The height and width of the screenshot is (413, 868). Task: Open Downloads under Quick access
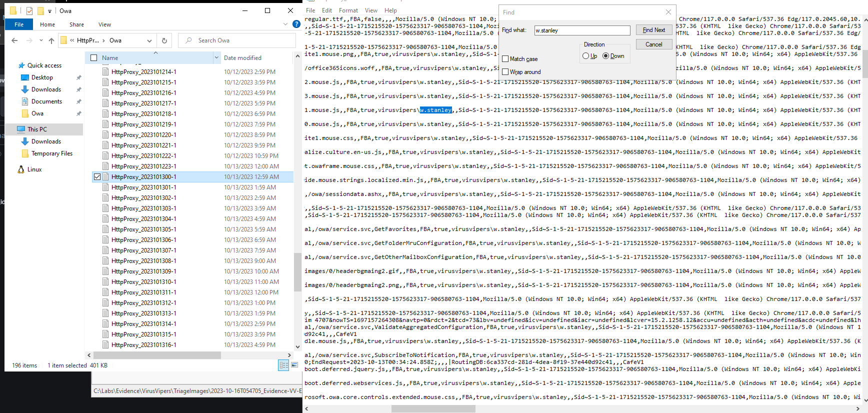[46, 89]
